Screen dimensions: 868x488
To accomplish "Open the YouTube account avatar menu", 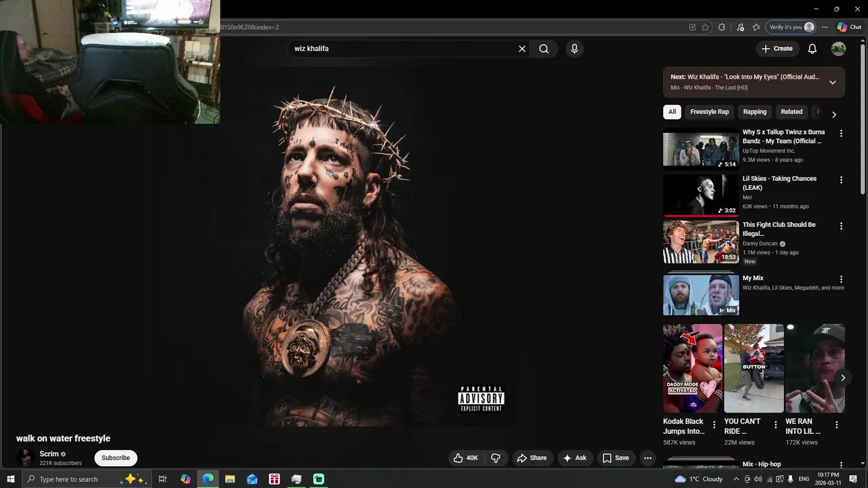I will click(x=839, y=49).
